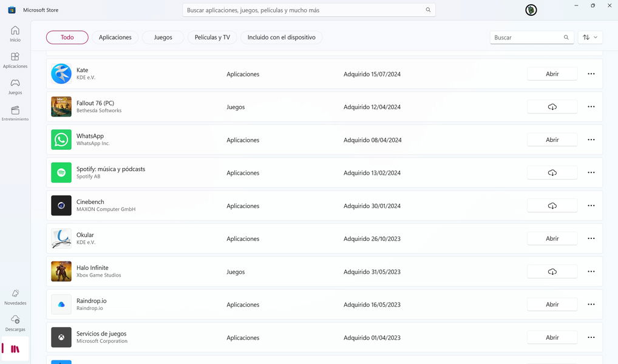Expand the sort order dropdown
This screenshot has width=618, height=364.
[x=590, y=38]
